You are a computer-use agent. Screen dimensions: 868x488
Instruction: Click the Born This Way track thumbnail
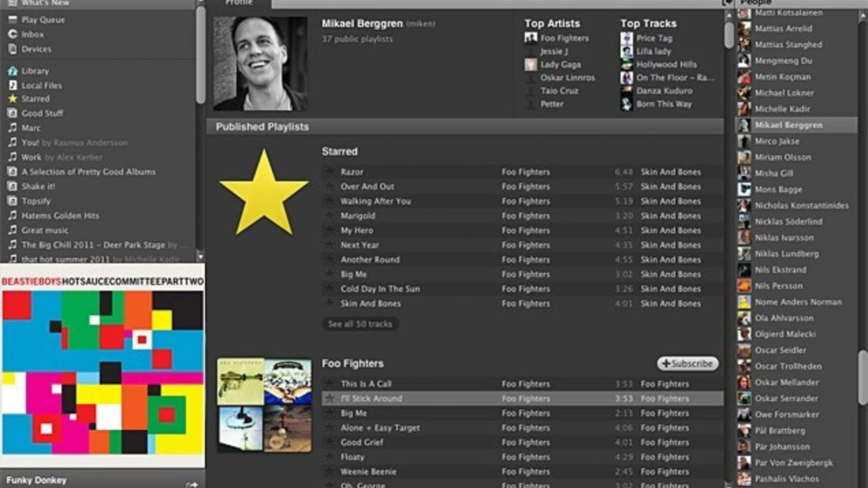click(x=626, y=104)
